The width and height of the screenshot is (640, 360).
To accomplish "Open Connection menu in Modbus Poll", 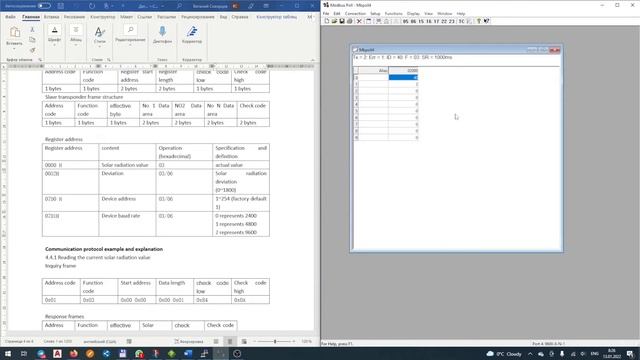I will tap(355, 13).
